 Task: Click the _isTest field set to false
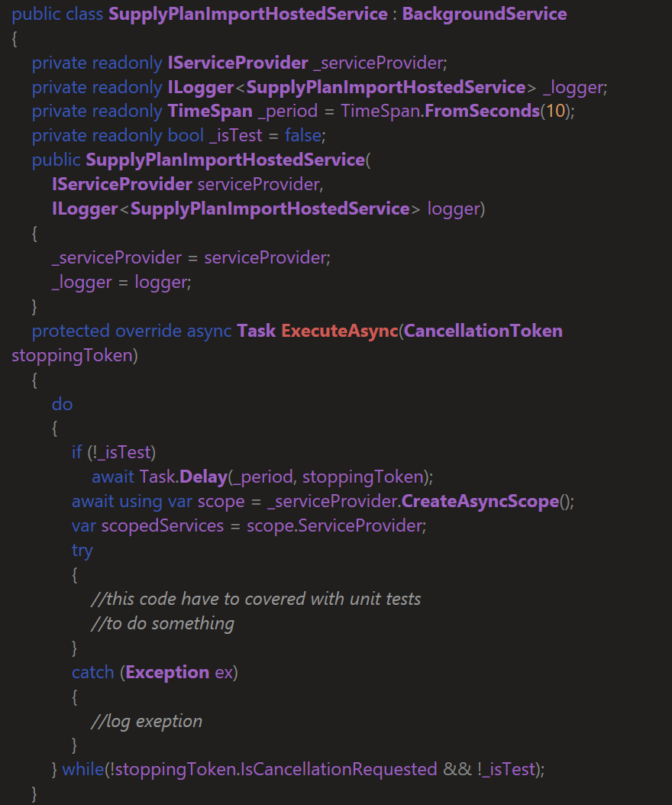click(235, 135)
